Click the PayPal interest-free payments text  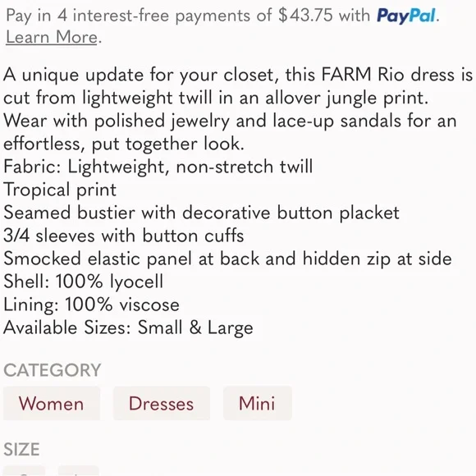point(222,16)
